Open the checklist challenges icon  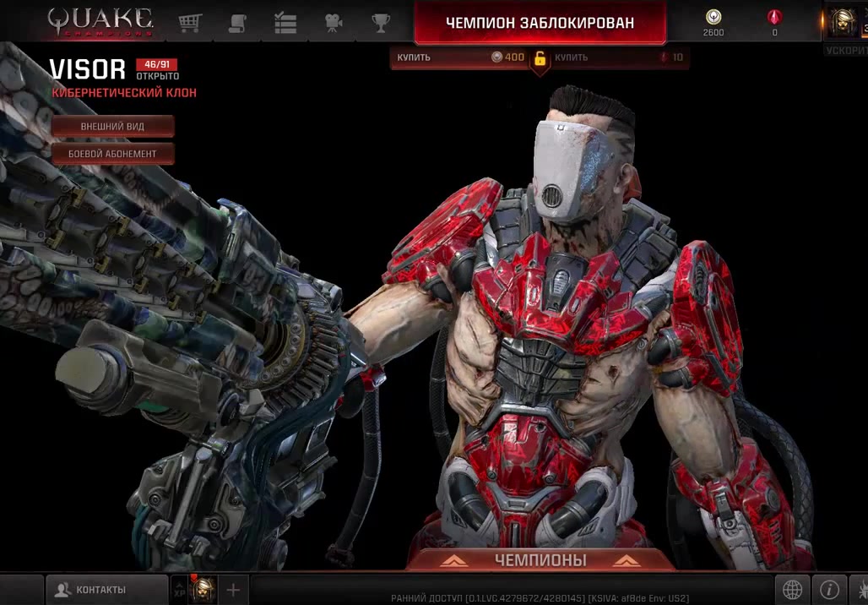[285, 23]
